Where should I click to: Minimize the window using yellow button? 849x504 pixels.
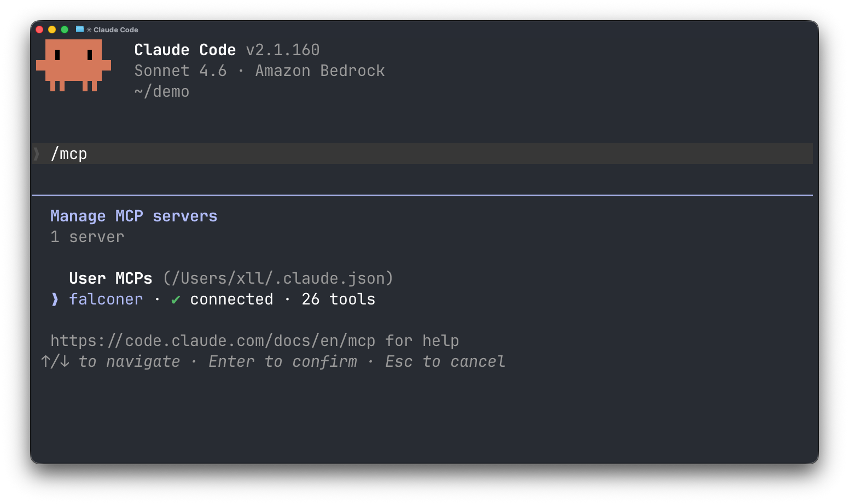pyautogui.click(x=52, y=30)
